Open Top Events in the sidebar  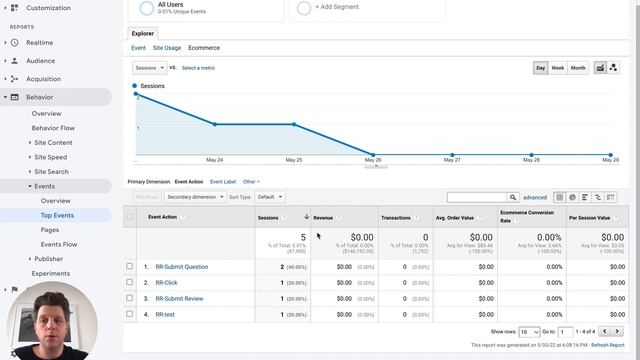coord(57,215)
